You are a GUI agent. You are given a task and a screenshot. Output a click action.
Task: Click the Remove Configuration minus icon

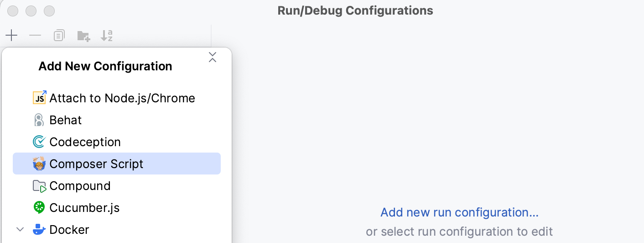[35, 36]
